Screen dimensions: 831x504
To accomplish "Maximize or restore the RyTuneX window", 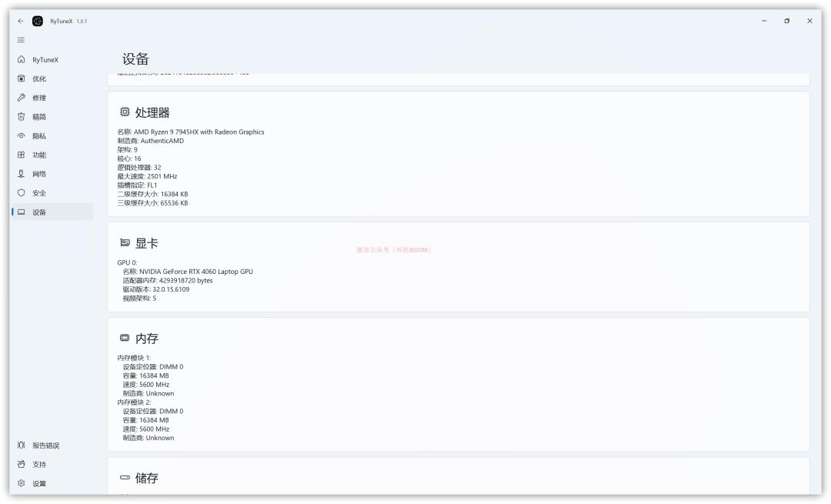I will pos(786,21).
